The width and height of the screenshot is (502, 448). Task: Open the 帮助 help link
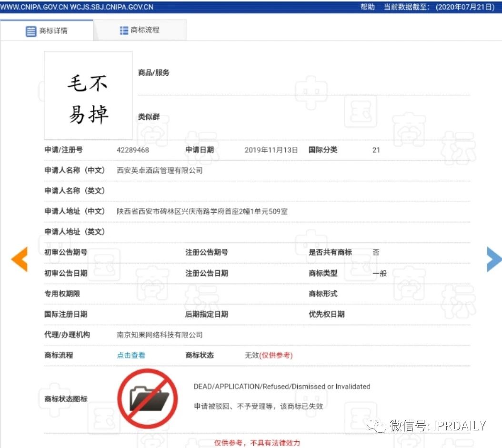click(367, 7)
